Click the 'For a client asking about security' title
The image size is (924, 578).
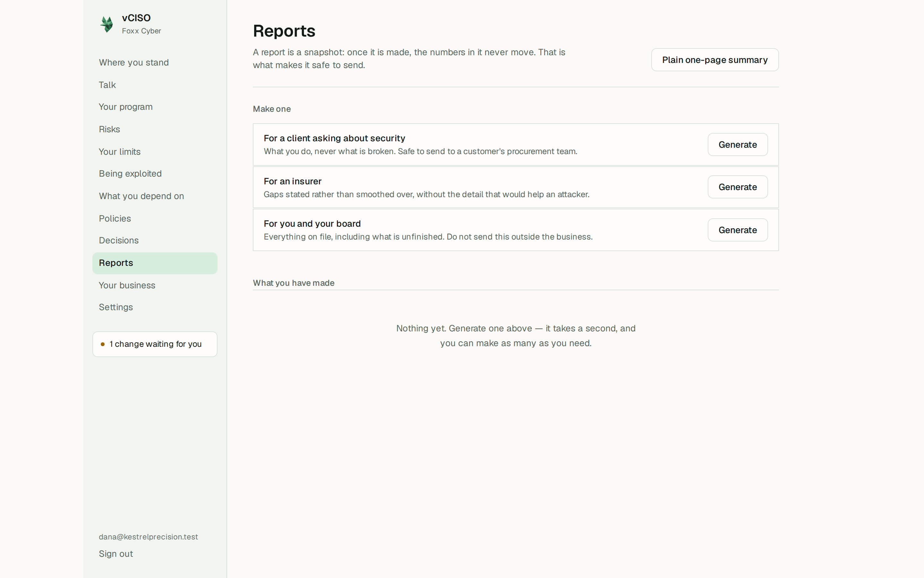(x=334, y=138)
